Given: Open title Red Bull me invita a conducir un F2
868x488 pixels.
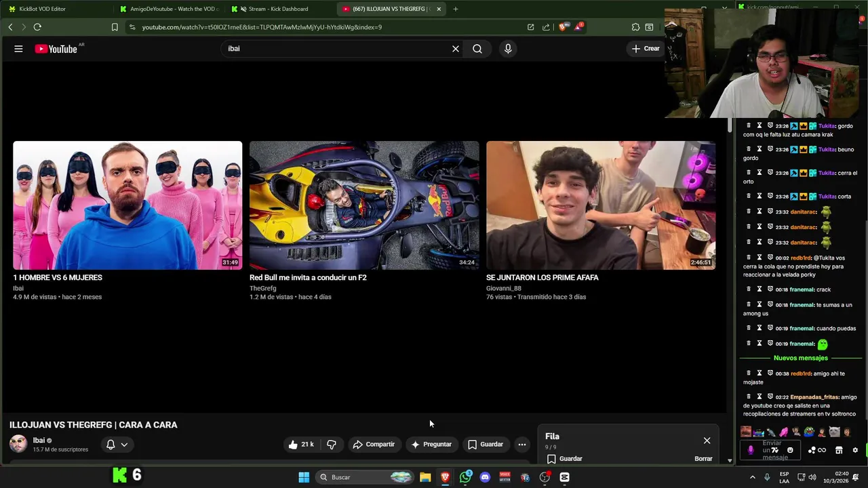Looking at the screenshot, I should 308,277.
